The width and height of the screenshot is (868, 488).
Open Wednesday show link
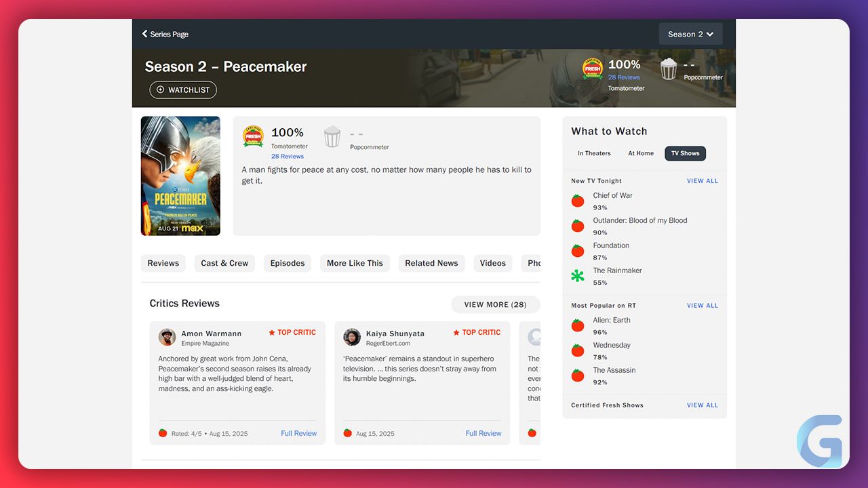[x=612, y=345]
